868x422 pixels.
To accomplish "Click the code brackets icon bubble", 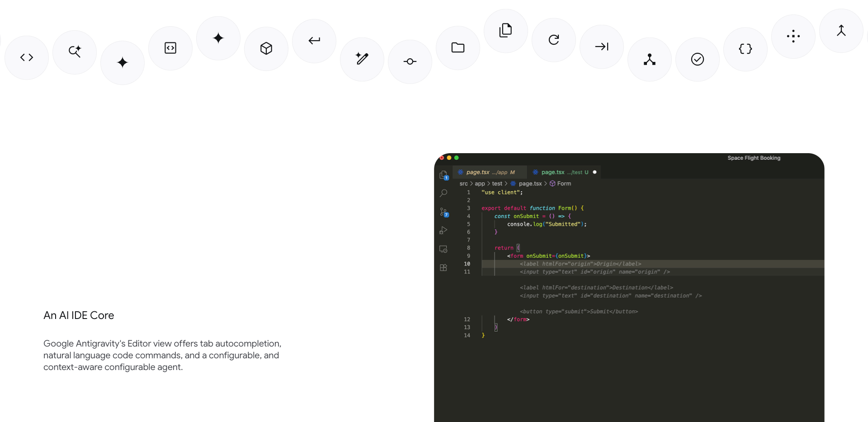I will click(27, 57).
